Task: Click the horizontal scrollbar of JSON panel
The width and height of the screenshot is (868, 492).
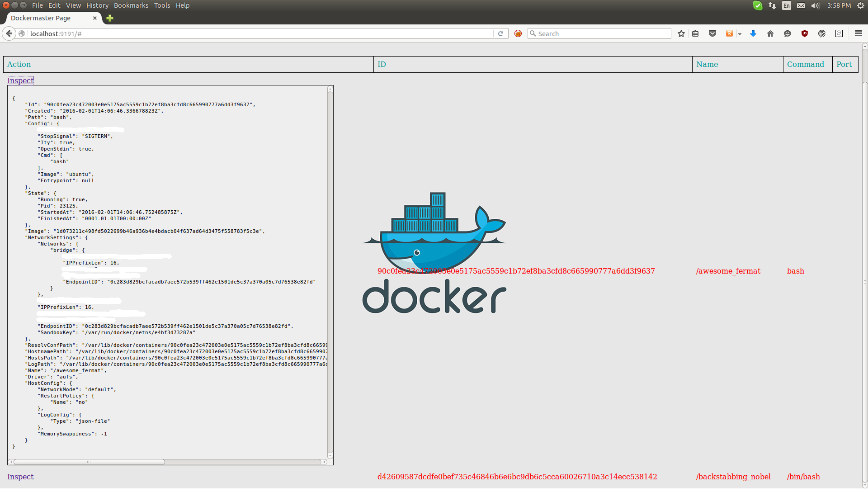Action: tap(89, 462)
